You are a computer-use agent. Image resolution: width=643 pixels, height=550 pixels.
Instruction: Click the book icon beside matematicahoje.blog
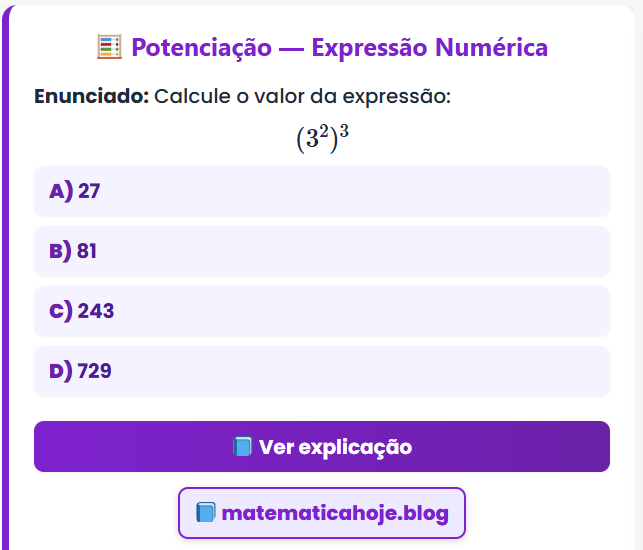click(x=206, y=513)
